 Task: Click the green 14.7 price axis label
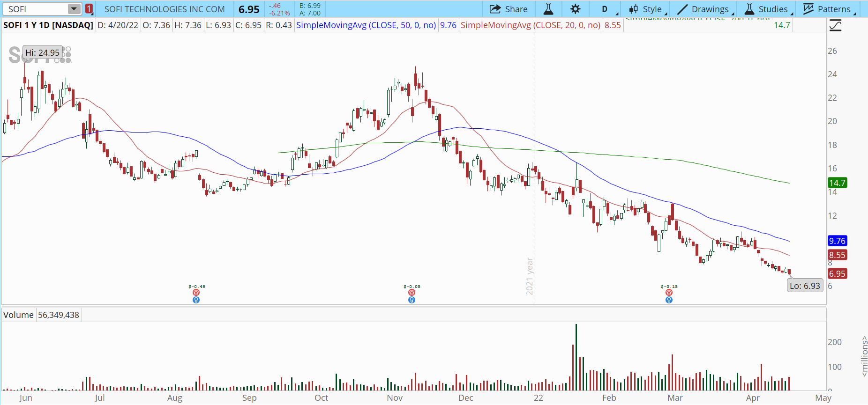pos(837,183)
